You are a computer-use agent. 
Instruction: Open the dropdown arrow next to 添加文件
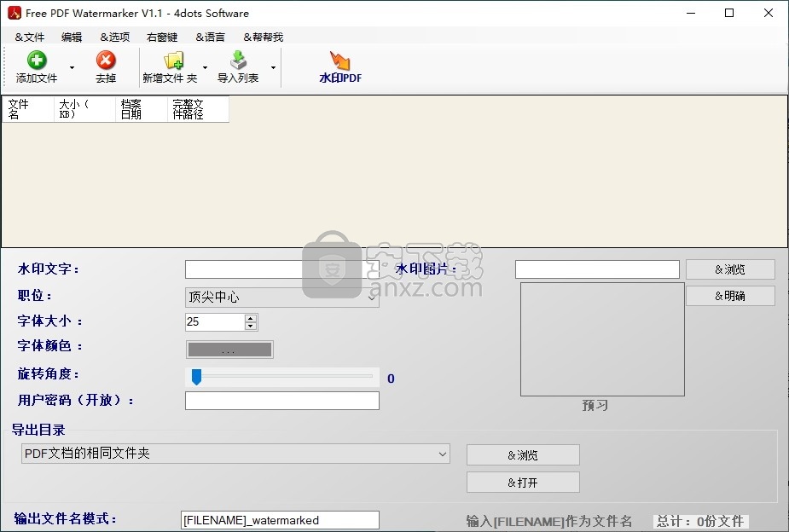(x=72, y=67)
